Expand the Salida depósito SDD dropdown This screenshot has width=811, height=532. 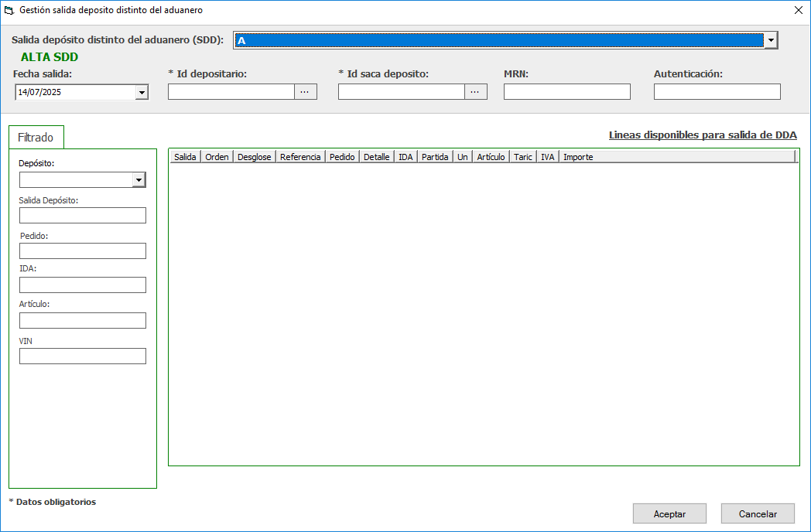click(770, 41)
